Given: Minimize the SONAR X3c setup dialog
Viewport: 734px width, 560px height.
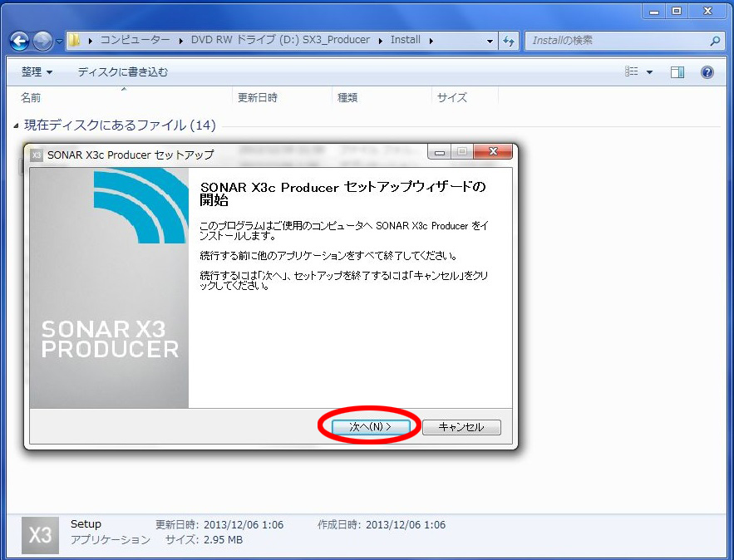Looking at the screenshot, I should (440, 151).
